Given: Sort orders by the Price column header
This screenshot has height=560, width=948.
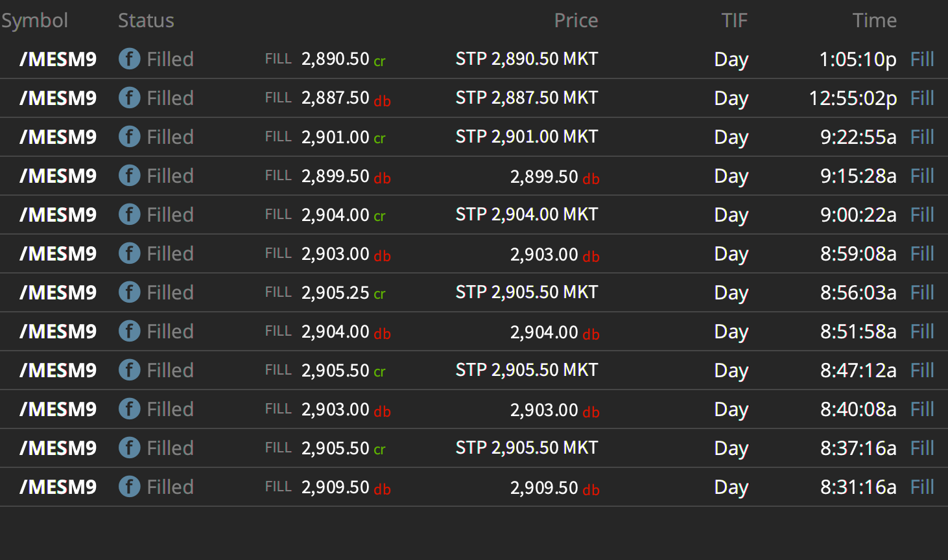Looking at the screenshot, I should [x=576, y=21].
